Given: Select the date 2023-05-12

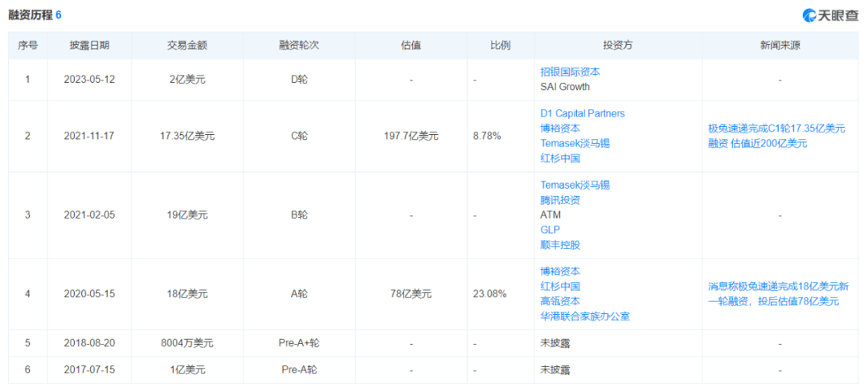Looking at the screenshot, I should (x=90, y=79).
